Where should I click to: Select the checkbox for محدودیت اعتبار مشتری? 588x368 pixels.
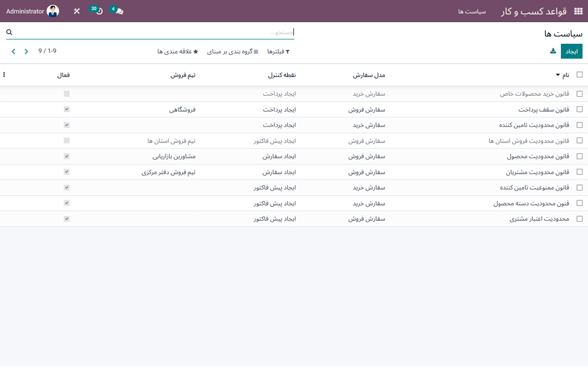tap(580, 218)
